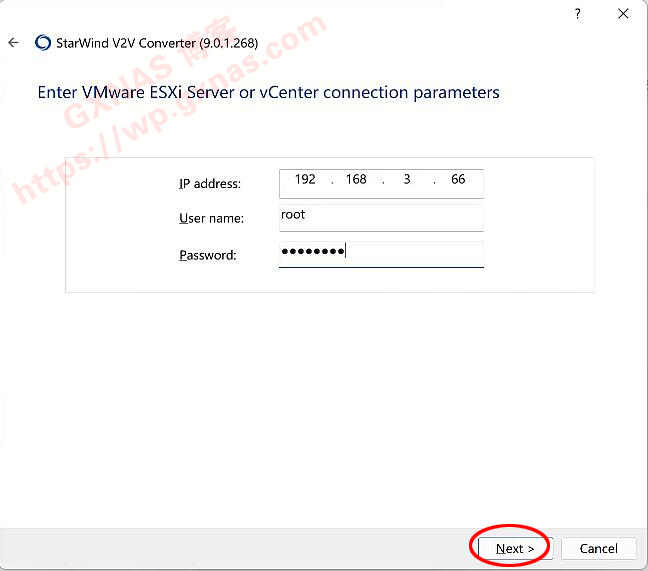Click empty space right of User name field
The width and height of the screenshot is (648, 571).
(538, 218)
